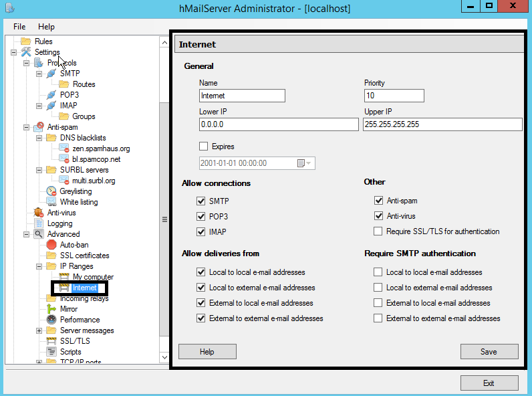
Task: Click the Exit button
Action: (489, 383)
